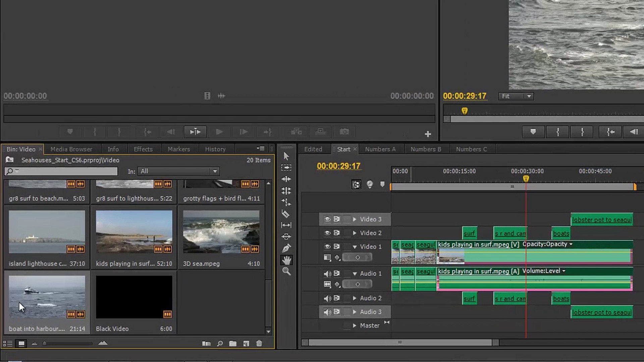The width and height of the screenshot is (644, 362).
Task: Click program monitor Add Marker button
Action: (533, 132)
